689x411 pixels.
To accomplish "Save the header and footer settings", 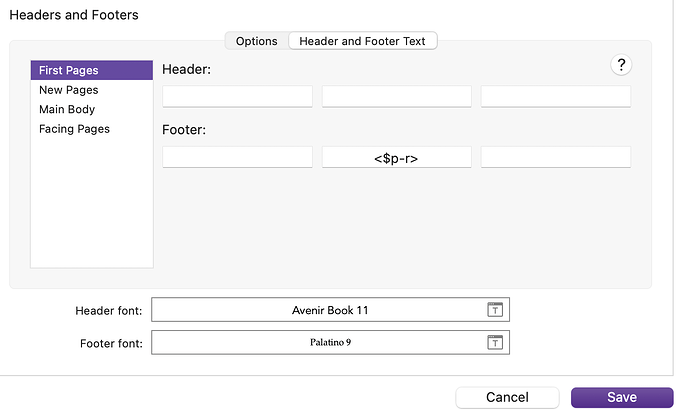I will click(622, 397).
